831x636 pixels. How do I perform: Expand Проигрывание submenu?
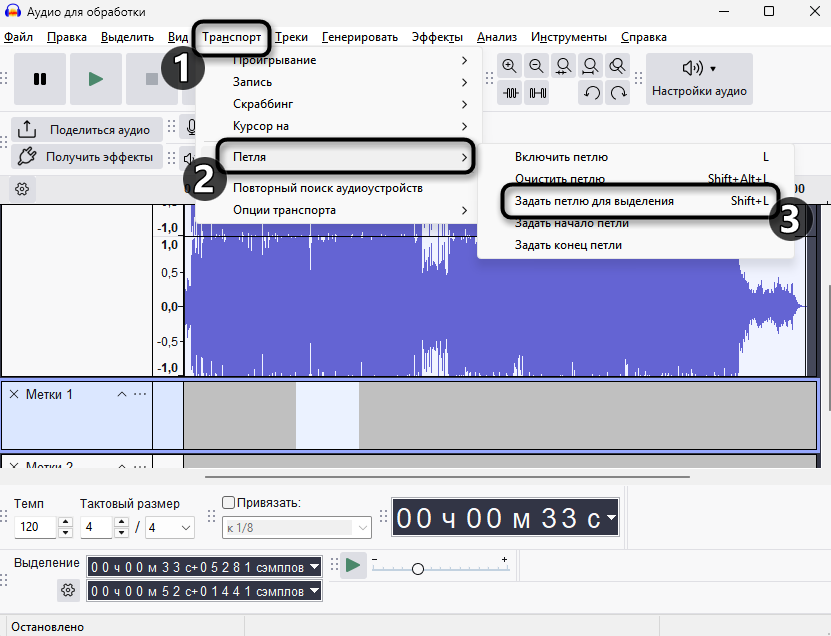[x=339, y=60]
